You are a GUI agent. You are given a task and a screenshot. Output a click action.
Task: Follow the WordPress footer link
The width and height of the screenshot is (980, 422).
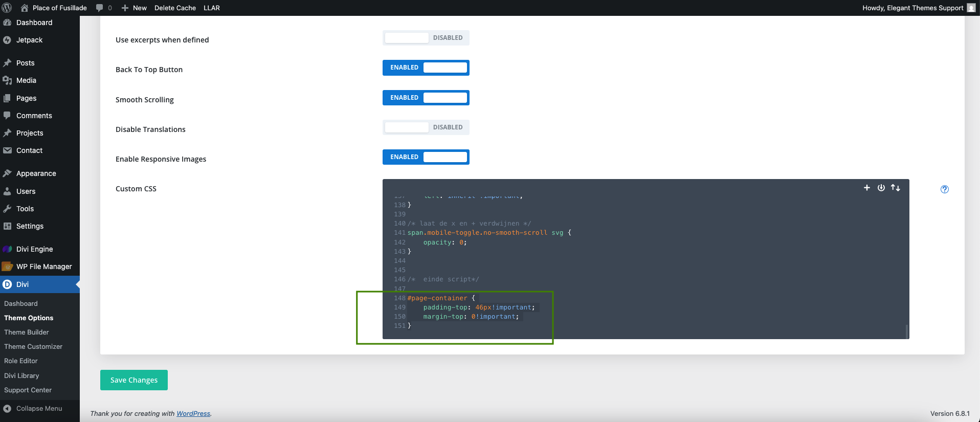pyautogui.click(x=193, y=413)
